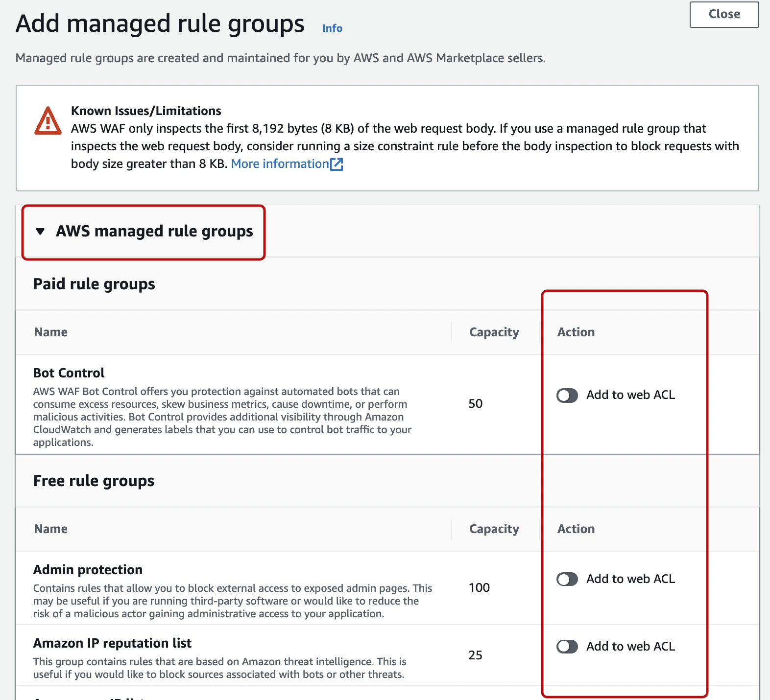Click Action column header in Paid rule groups
770x700 pixels.
576,332
